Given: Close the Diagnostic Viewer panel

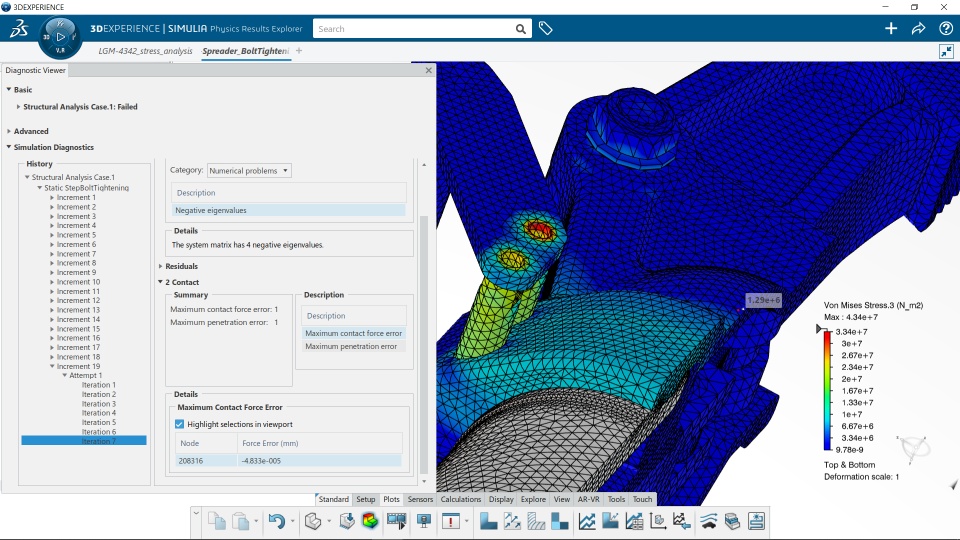Looking at the screenshot, I should [429, 70].
